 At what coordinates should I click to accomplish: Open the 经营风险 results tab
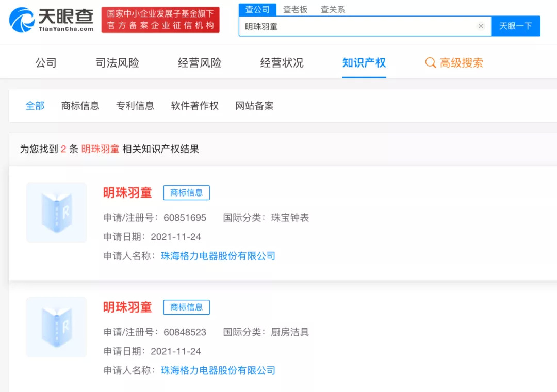tap(200, 63)
